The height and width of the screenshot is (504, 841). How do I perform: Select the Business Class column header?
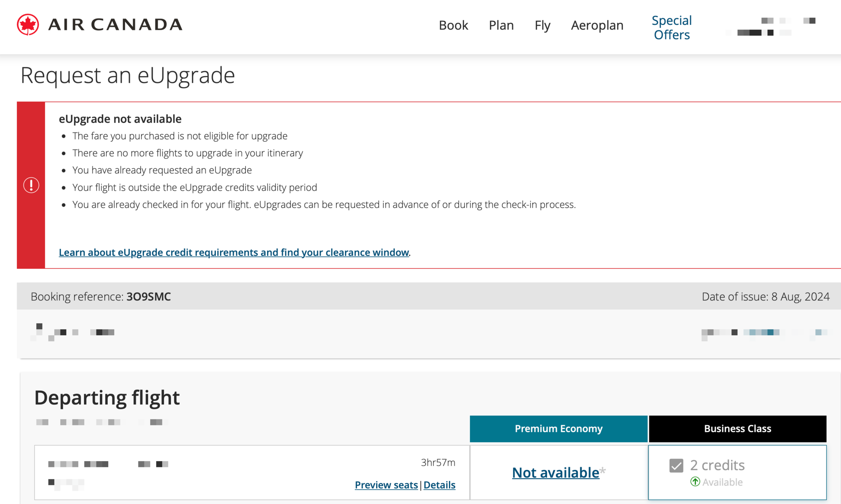(738, 429)
